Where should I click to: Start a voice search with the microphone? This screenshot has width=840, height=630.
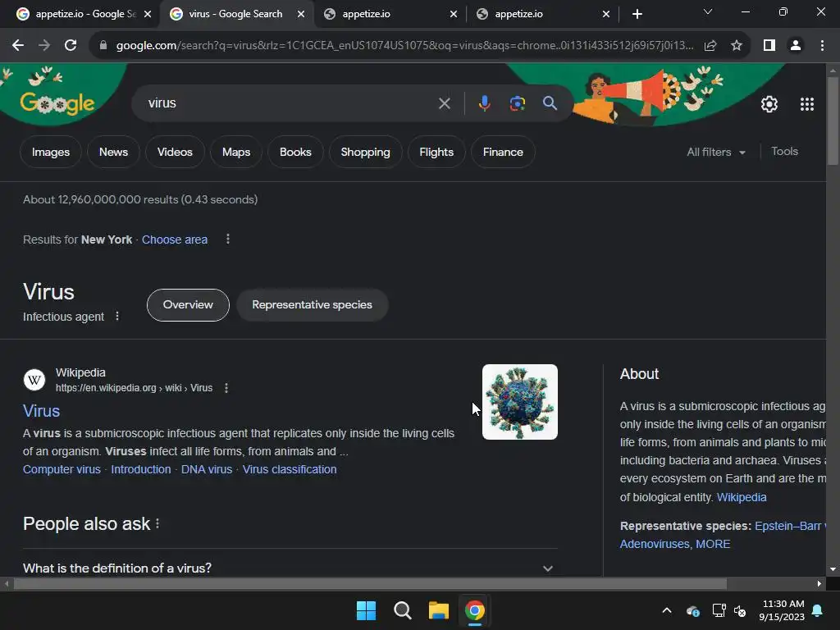pos(484,103)
